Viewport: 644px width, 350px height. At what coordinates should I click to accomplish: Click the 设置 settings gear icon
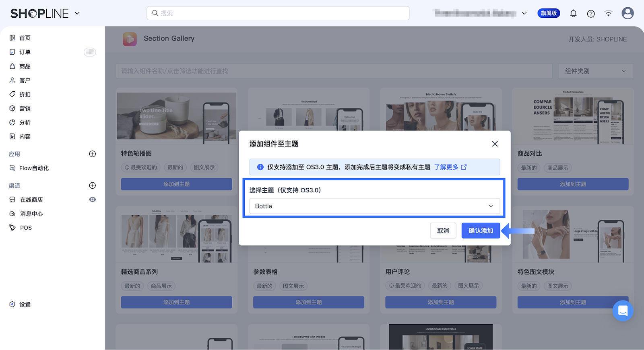pos(12,304)
